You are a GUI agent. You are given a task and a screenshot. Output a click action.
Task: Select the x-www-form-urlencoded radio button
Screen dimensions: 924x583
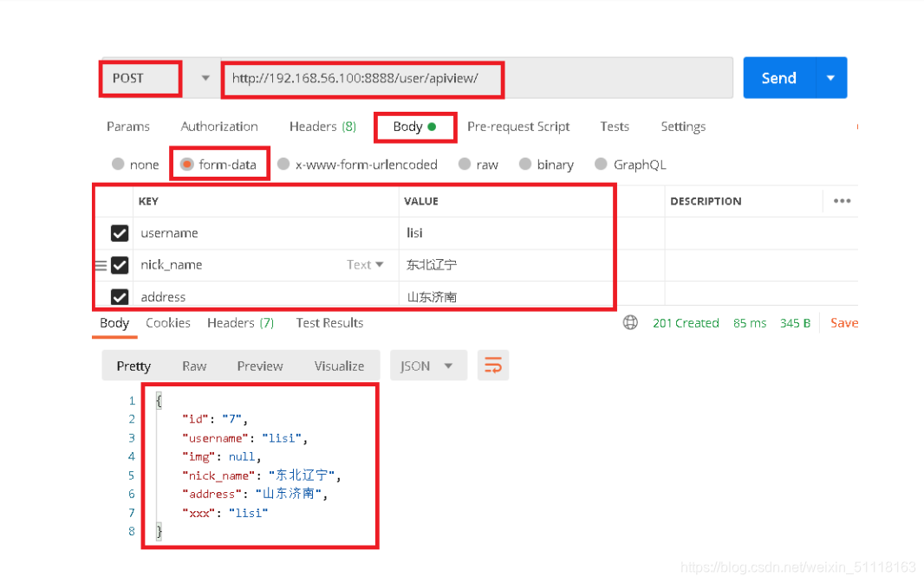pyautogui.click(x=283, y=165)
